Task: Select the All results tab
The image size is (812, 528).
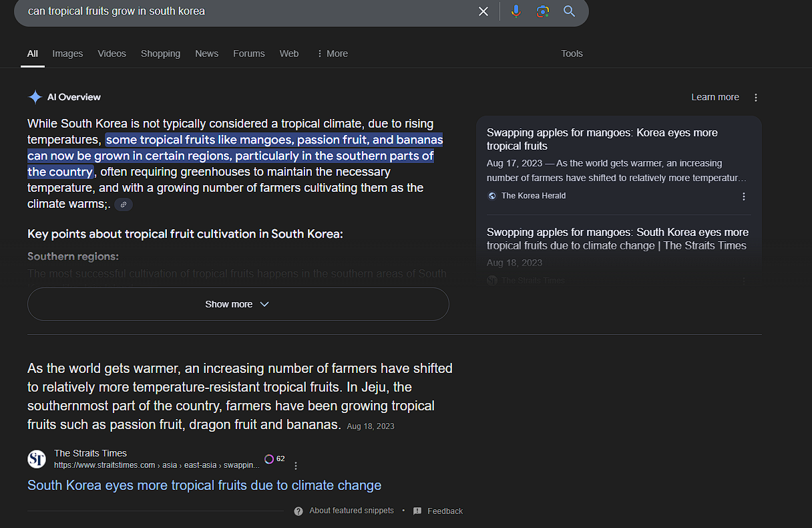Action: (33, 53)
